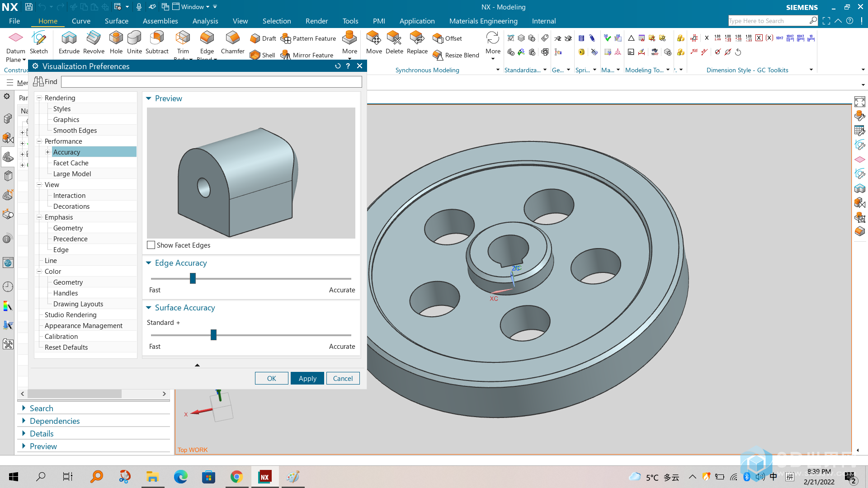Switch to the Curve tab
The image size is (868, 488).
pos(81,21)
